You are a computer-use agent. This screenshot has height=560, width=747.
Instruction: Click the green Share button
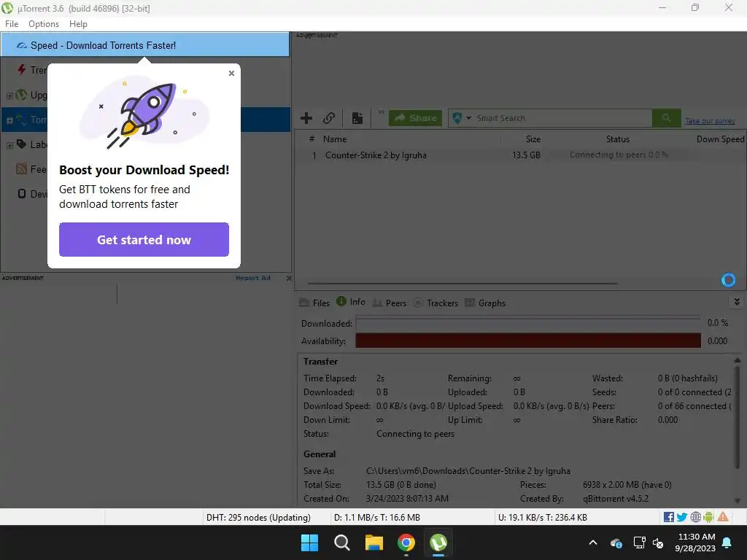[415, 118]
